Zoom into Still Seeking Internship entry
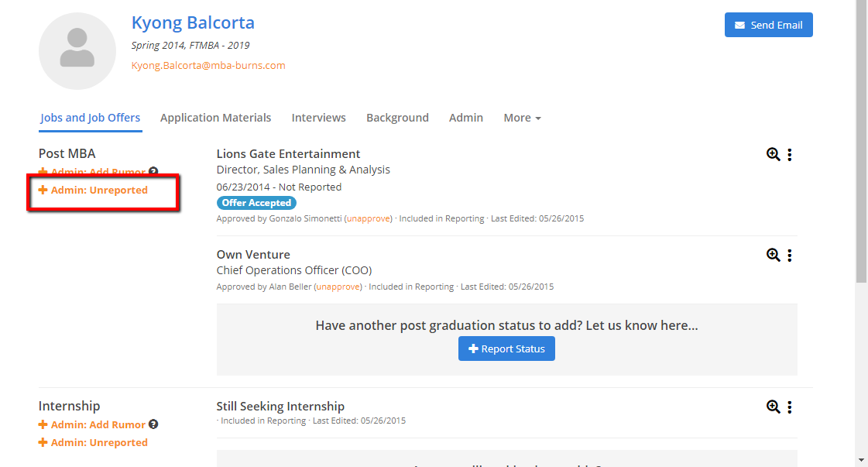This screenshot has height=467, width=868. tap(773, 407)
